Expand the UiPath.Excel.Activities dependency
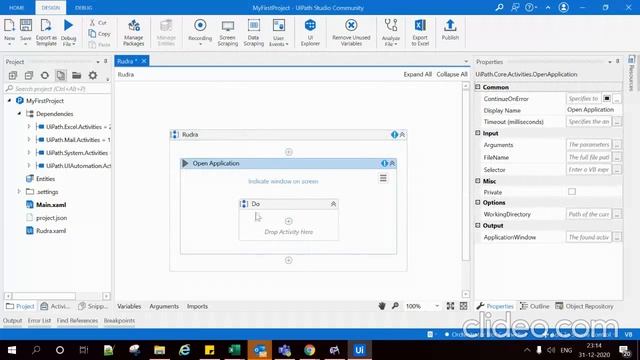This screenshot has width=640, height=360. [x=29, y=127]
